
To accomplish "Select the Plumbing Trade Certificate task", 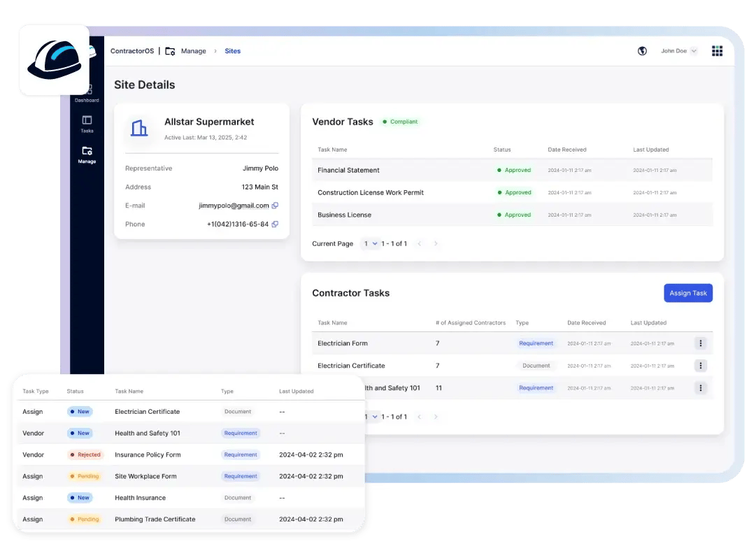I will [191, 519].
